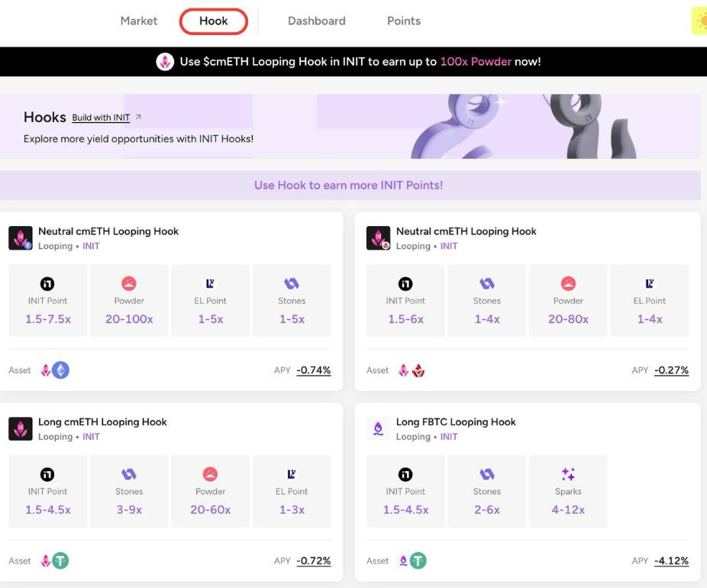Image resolution: width=707 pixels, height=588 pixels.
Task: Click the Powder icon in first hook card
Action: pyautogui.click(x=129, y=284)
